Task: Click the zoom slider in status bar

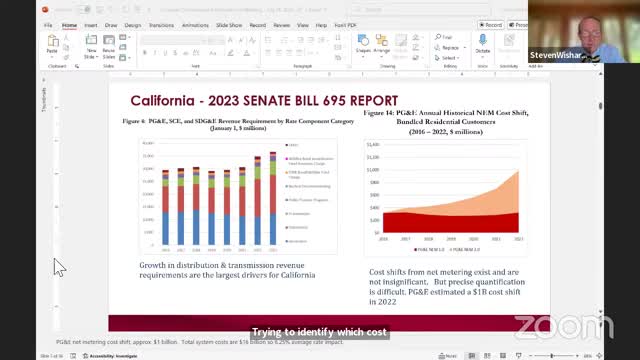Action: (x=553, y=356)
